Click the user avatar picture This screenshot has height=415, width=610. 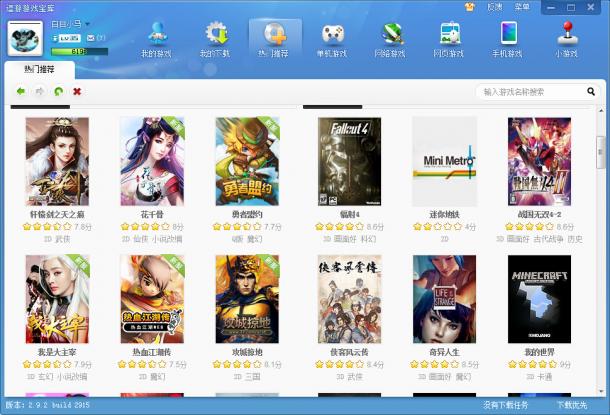coord(25,39)
